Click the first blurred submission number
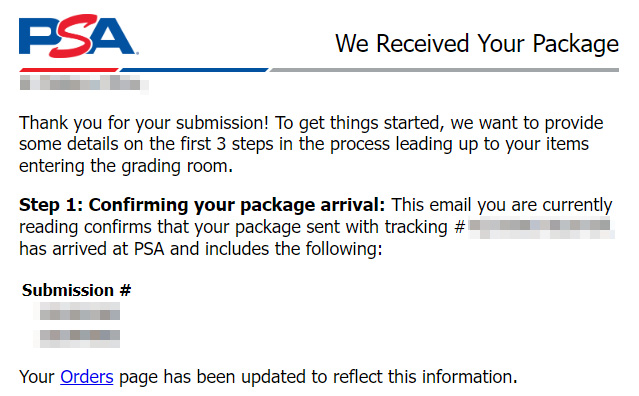This screenshot has width=639, height=396. pyautogui.click(x=79, y=313)
